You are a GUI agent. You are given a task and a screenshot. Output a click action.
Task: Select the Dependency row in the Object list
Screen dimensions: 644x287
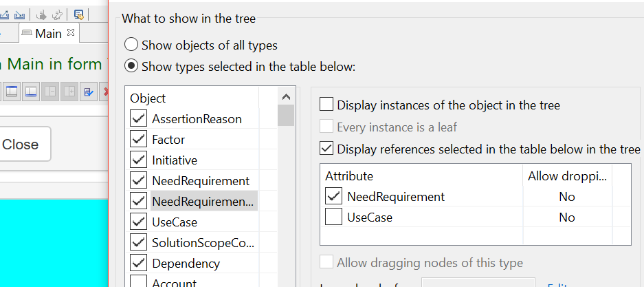point(186,264)
